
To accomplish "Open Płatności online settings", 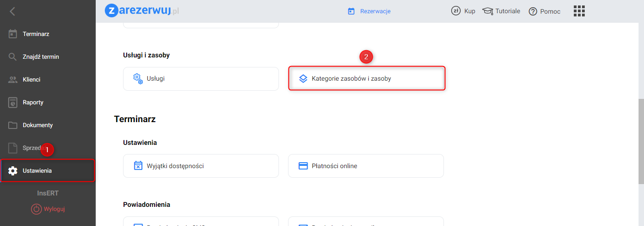I will pos(366,166).
